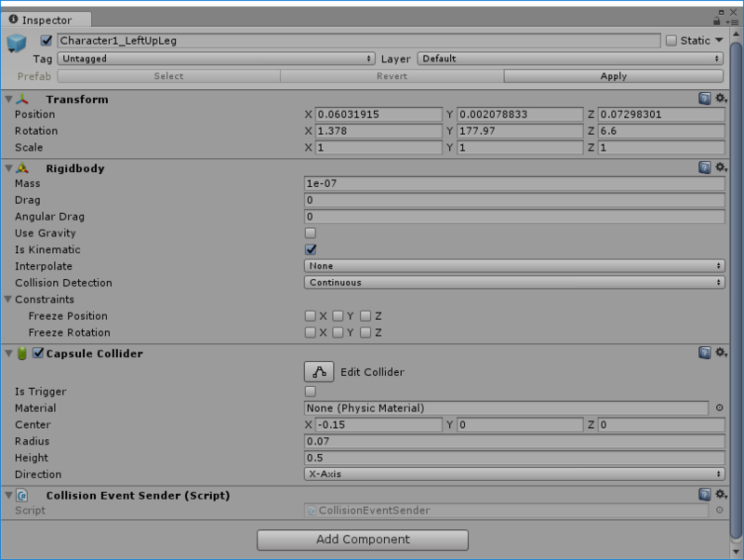Open Capsule Collider gear menu
The width and height of the screenshot is (744, 560).
pyautogui.click(x=722, y=353)
